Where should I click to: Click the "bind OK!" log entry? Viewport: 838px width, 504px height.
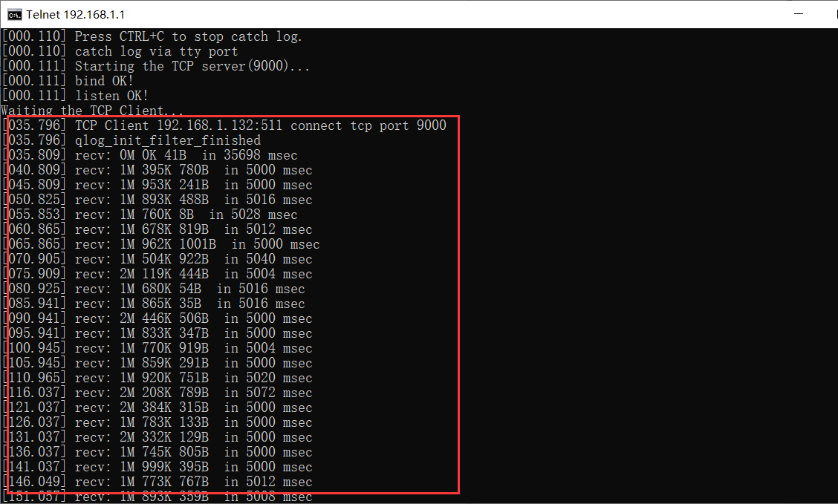pos(104,81)
